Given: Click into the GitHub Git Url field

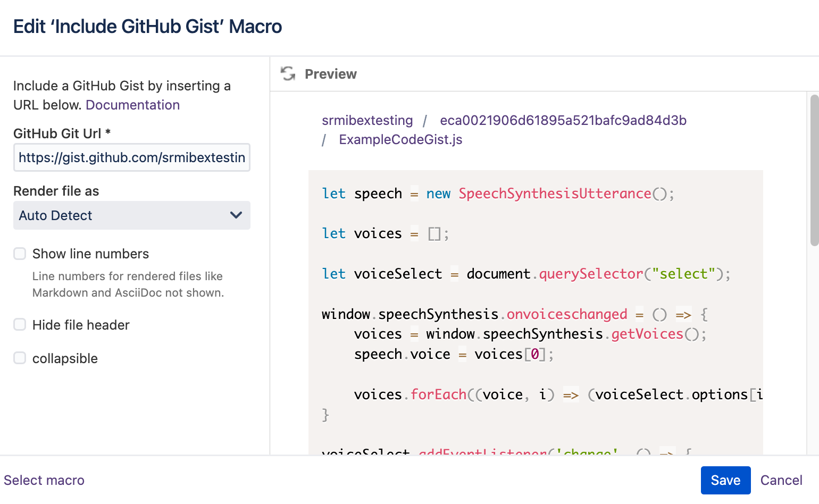Looking at the screenshot, I should pos(131,157).
